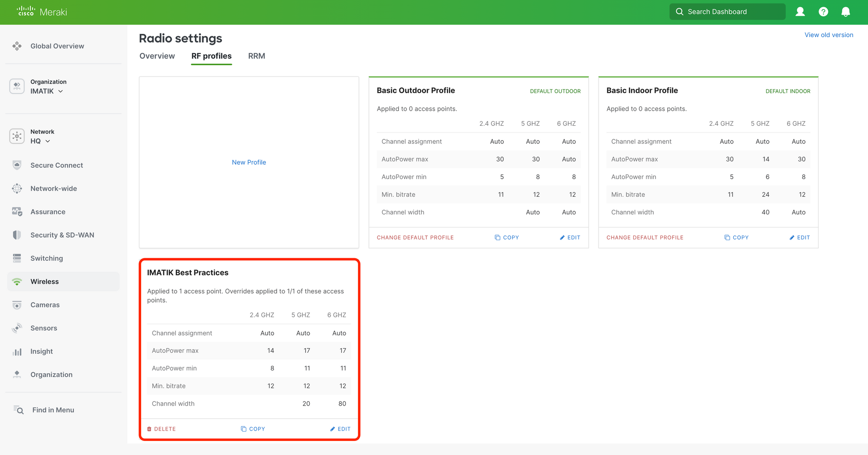
Task: Select the Switching icon in sidebar
Action: pos(17,258)
